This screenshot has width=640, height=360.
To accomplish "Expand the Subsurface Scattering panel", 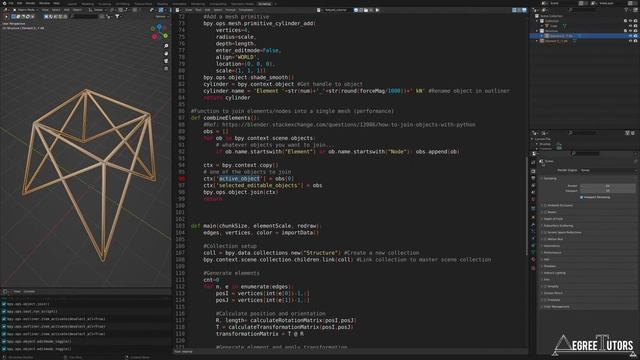I will (557, 226).
